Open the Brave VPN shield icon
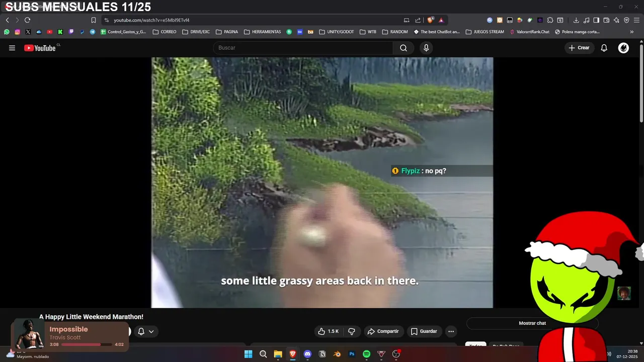 [x=626, y=20]
